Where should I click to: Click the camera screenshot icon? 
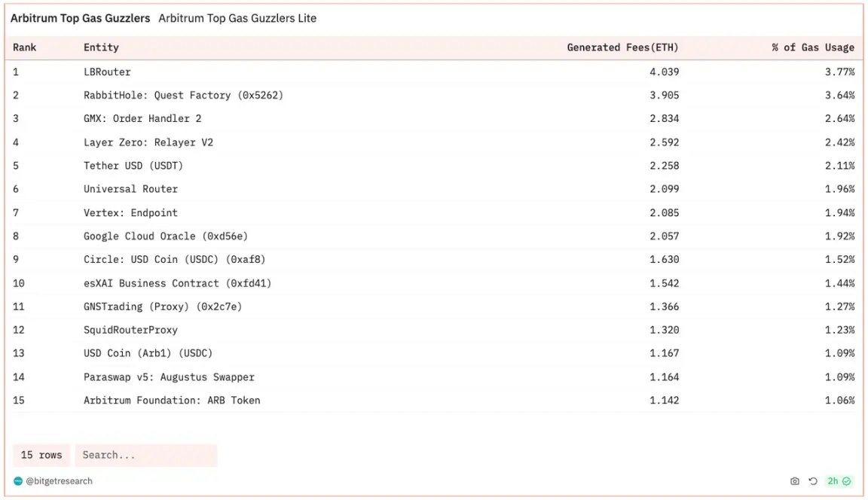click(794, 481)
